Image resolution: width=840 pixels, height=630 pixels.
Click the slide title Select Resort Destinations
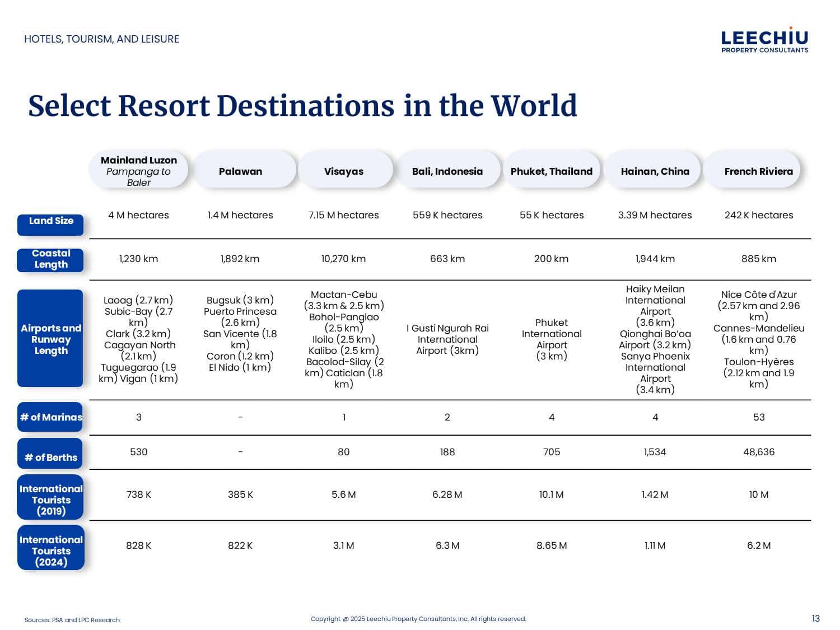click(302, 106)
